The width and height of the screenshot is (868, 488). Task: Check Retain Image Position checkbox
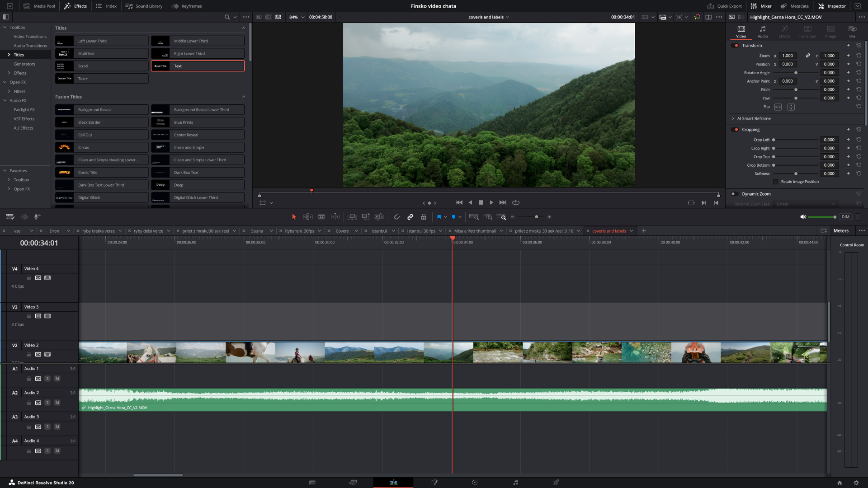pyautogui.click(x=776, y=182)
